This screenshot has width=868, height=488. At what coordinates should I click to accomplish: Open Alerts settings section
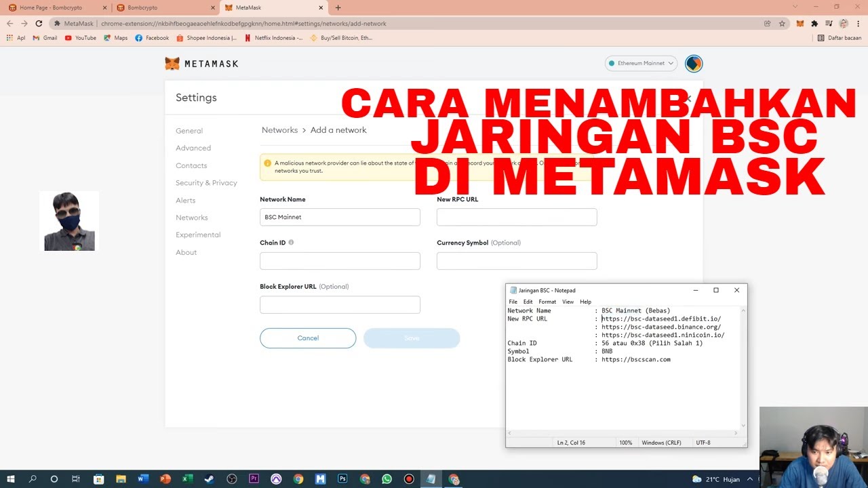(x=185, y=201)
